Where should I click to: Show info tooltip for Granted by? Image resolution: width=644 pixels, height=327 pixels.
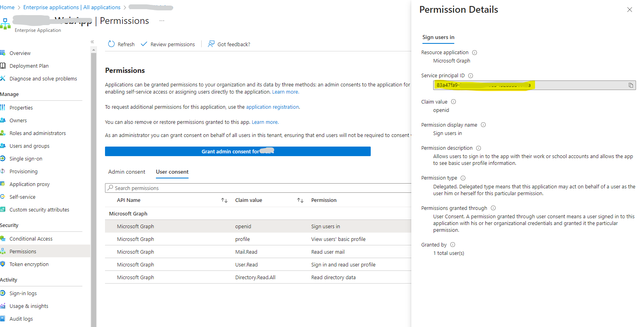pyautogui.click(x=453, y=245)
